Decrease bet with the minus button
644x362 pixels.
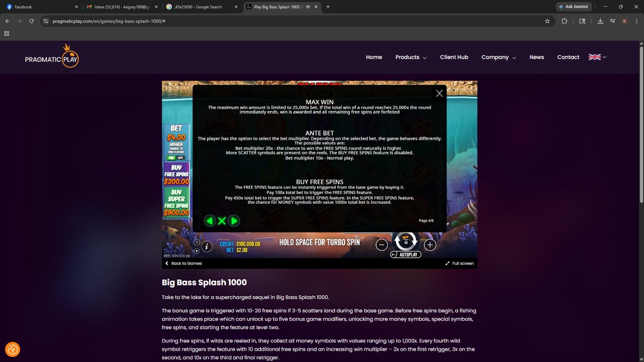pos(382,244)
